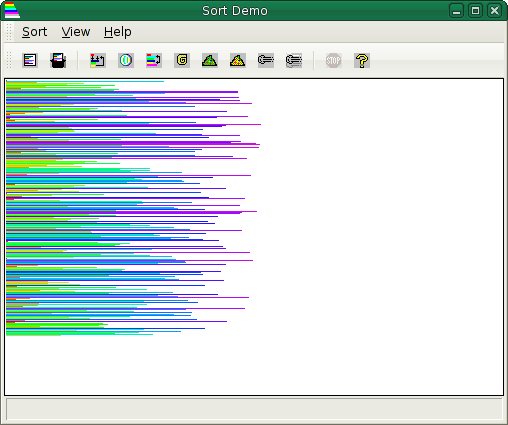Open the Help menu
Image resolution: width=508 pixels, height=425 pixels.
(x=117, y=32)
